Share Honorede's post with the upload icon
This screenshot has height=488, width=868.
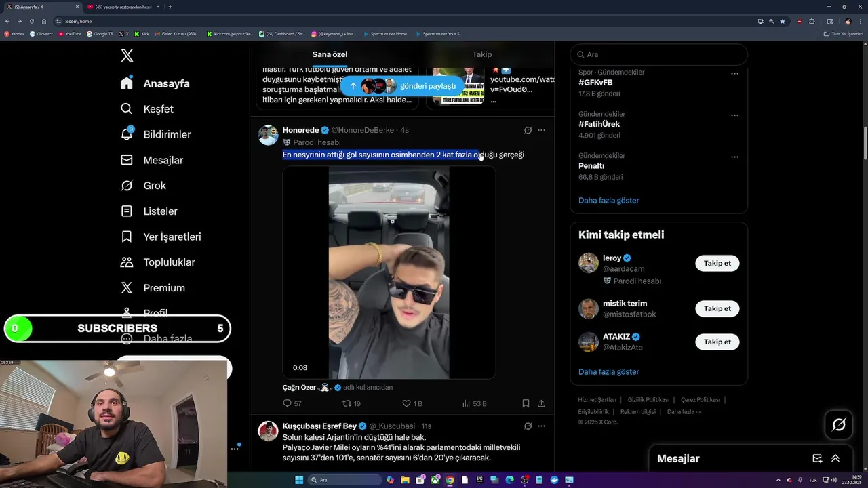(x=541, y=403)
